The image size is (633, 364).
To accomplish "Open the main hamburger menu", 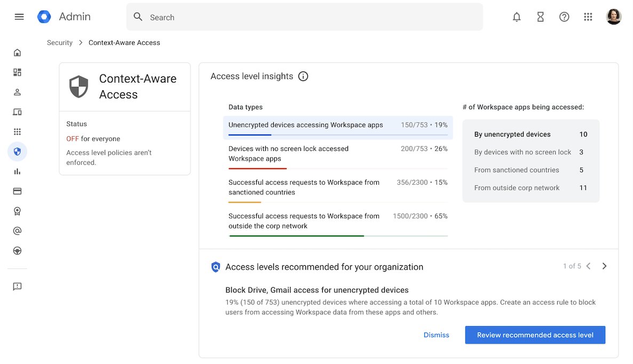I will [x=19, y=17].
